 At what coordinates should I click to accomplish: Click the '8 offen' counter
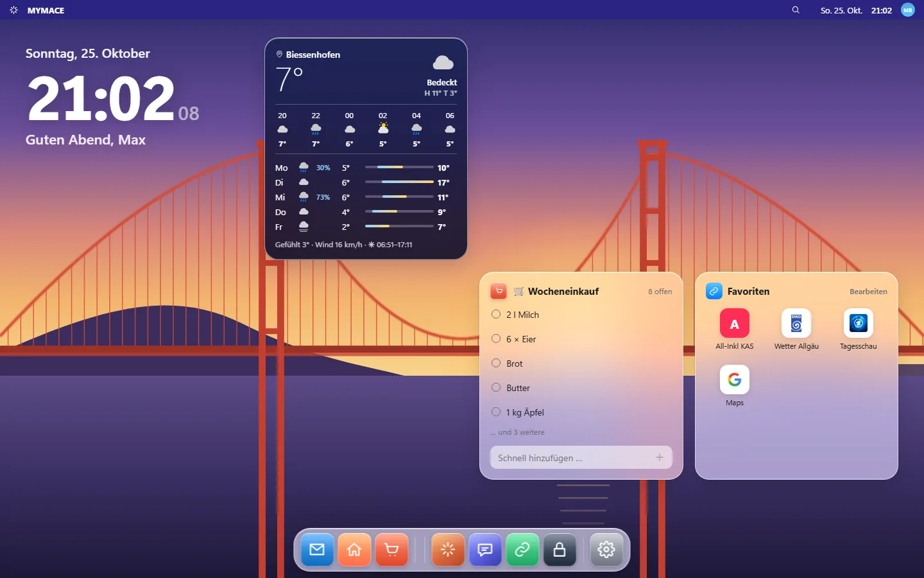[660, 292]
